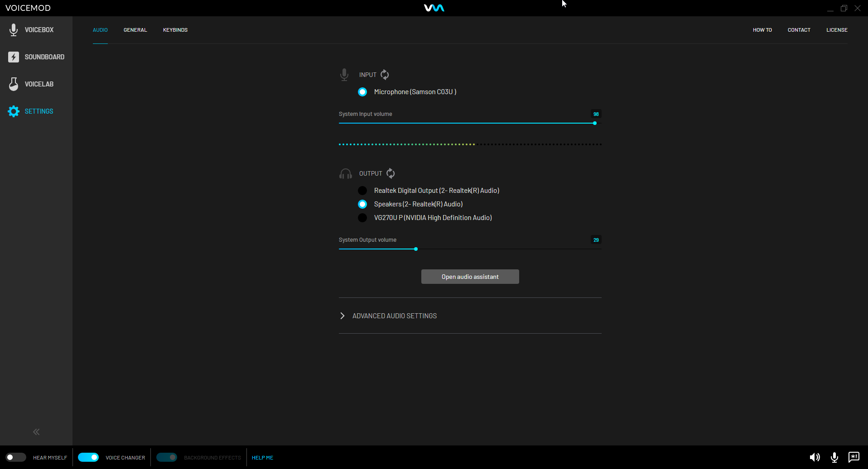Open the Soundboard lightning icon

(14, 57)
